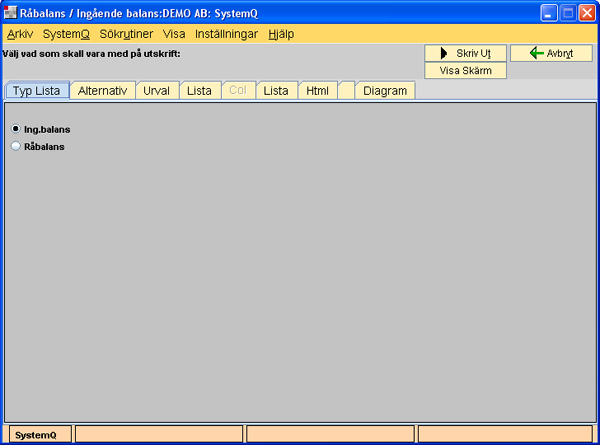The image size is (600, 445).
Task: Switch to the Typ Lista tab
Action: coord(37,91)
